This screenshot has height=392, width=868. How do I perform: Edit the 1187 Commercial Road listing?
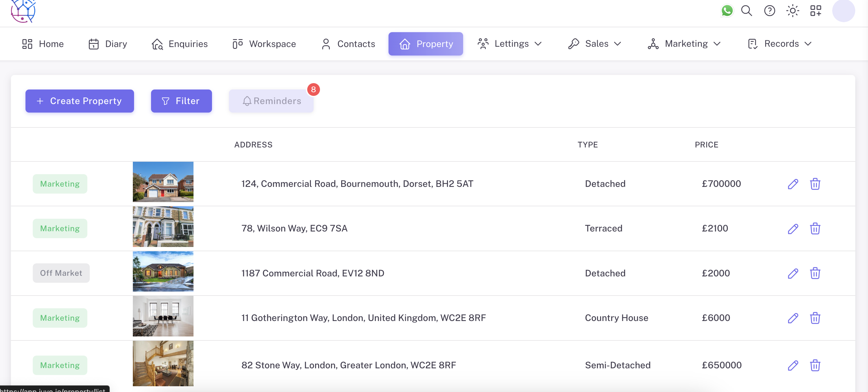tap(793, 273)
